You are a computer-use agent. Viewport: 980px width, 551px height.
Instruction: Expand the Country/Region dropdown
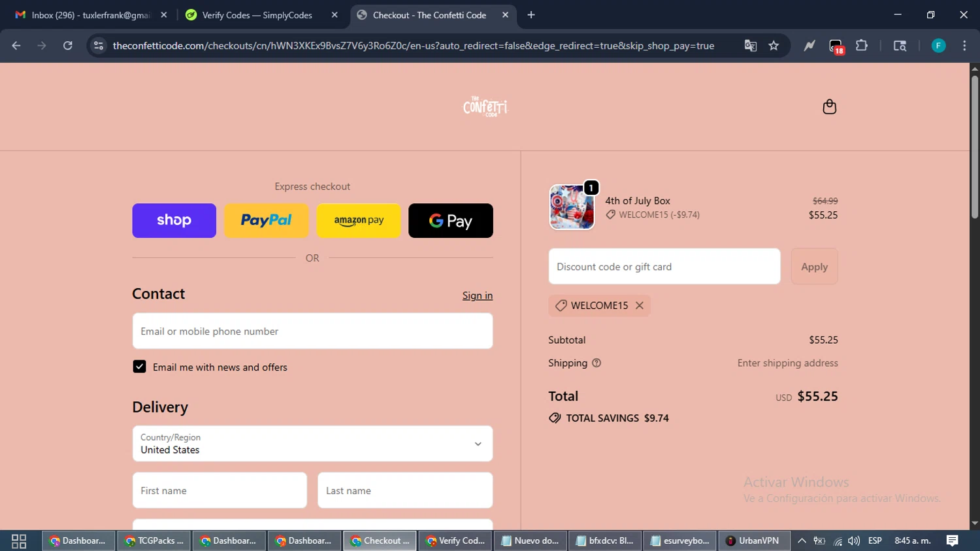click(x=312, y=444)
